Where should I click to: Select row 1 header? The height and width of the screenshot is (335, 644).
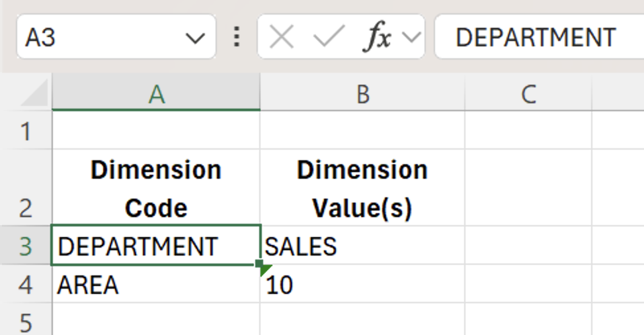click(x=25, y=131)
